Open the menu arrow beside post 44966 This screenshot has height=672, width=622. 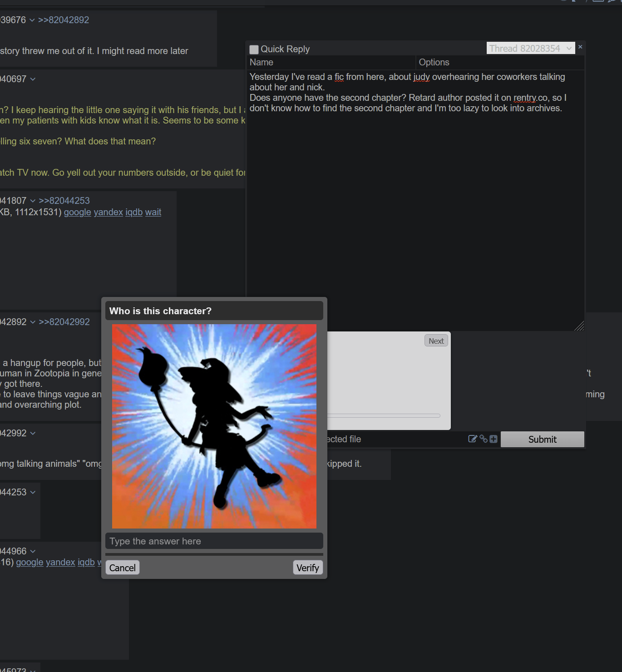click(33, 551)
